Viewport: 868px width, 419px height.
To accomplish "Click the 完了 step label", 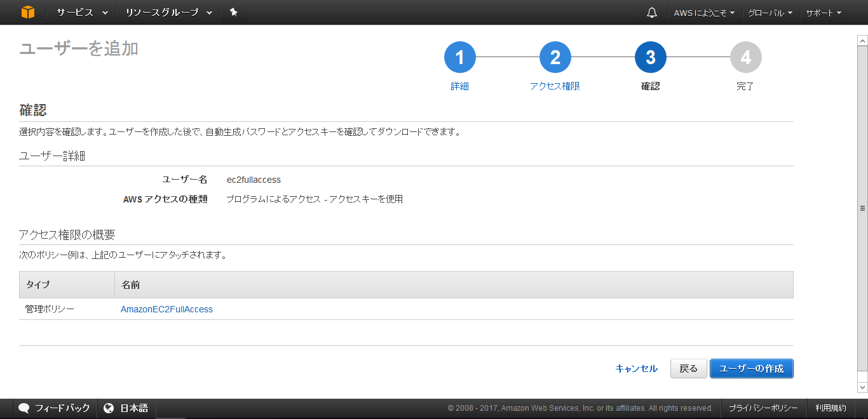I will coord(745,86).
